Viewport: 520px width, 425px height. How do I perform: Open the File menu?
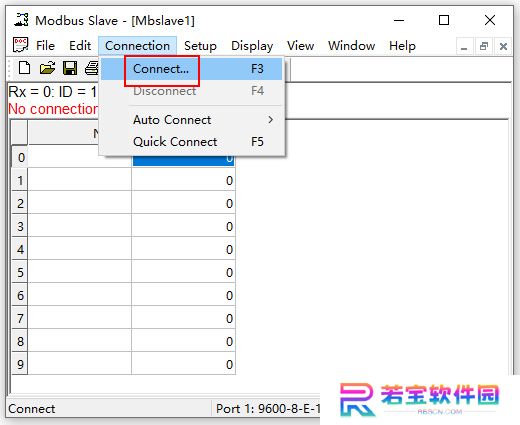point(45,46)
